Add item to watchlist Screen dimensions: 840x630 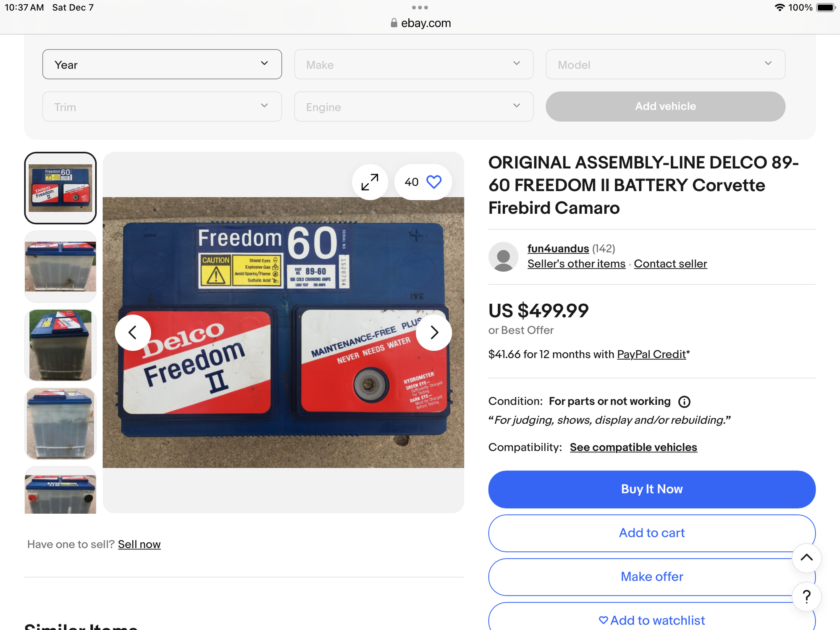(x=652, y=620)
